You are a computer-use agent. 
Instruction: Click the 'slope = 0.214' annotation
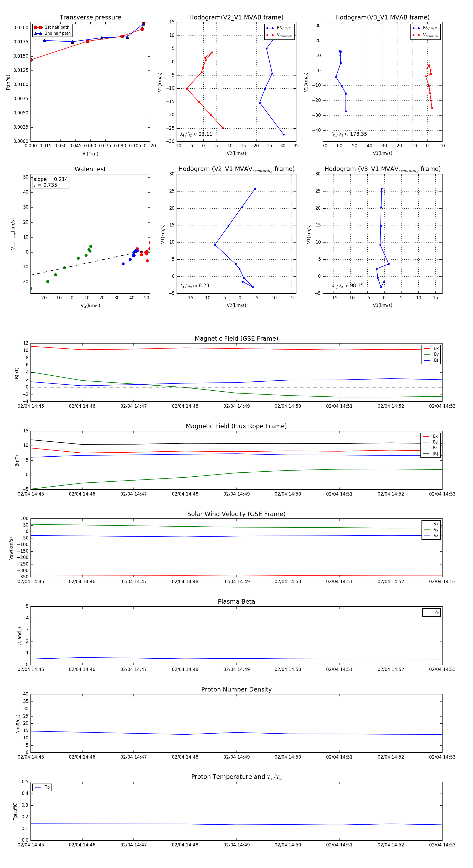pos(51,179)
